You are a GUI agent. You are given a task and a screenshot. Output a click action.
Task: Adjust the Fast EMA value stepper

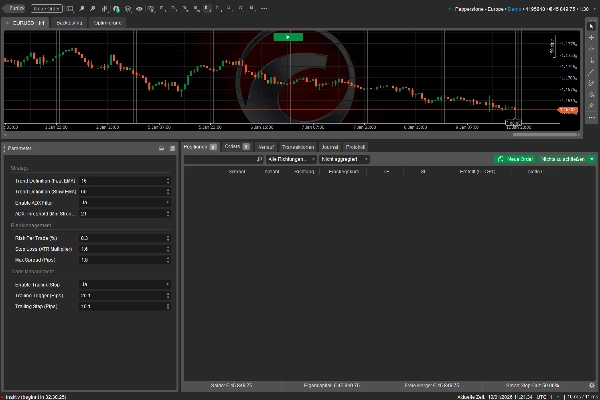[x=168, y=181]
